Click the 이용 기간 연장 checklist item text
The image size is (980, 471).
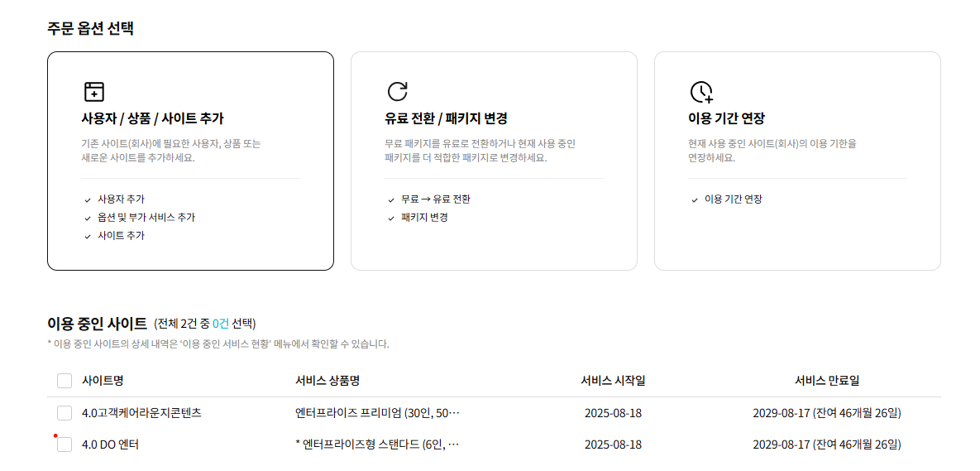coord(733,199)
